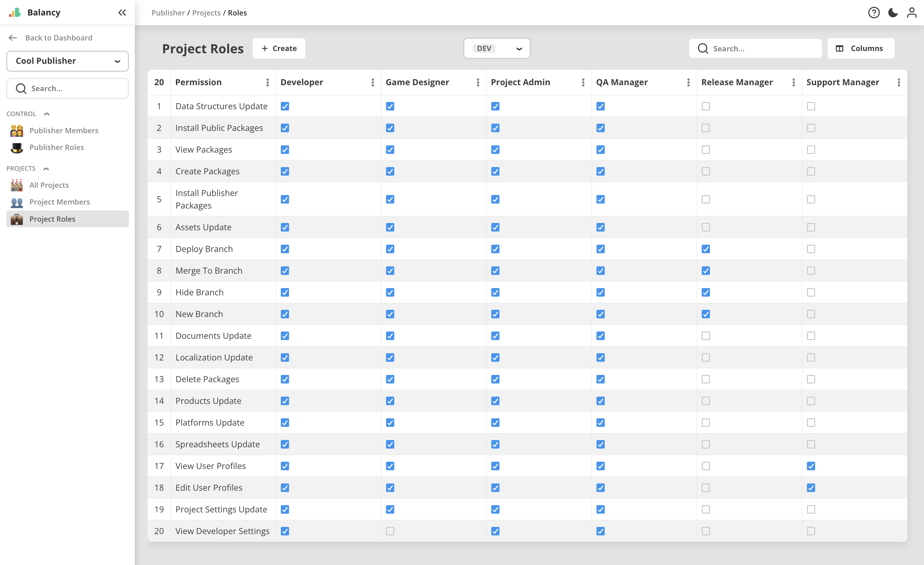Create a new project role
Image resolution: width=924 pixels, height=565 pixels.
click(279, 48)
